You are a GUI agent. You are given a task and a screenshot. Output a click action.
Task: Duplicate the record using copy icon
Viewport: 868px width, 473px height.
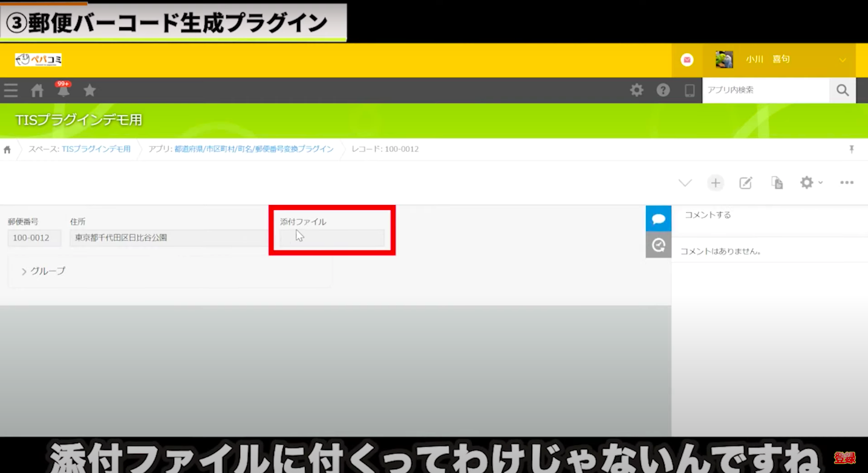(777, 183)
